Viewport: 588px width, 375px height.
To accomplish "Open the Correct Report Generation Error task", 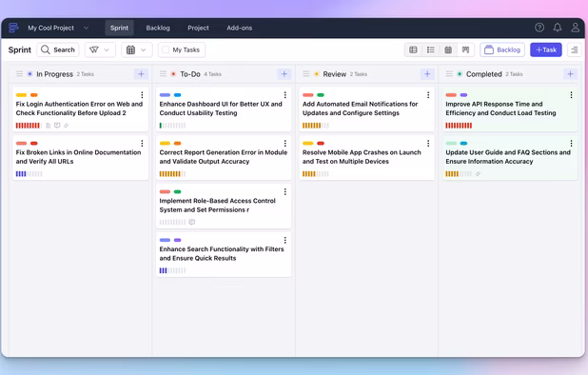I will click(x=224, y=157).
